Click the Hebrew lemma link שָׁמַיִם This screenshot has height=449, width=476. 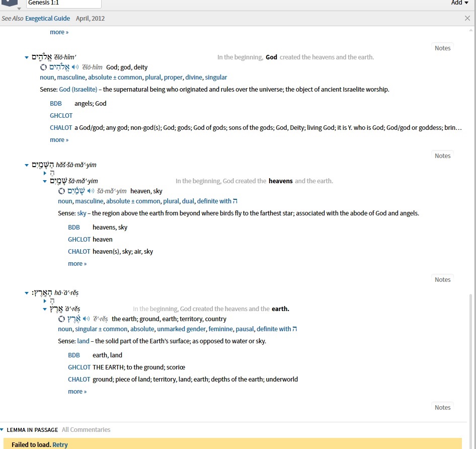coord(76,191)
